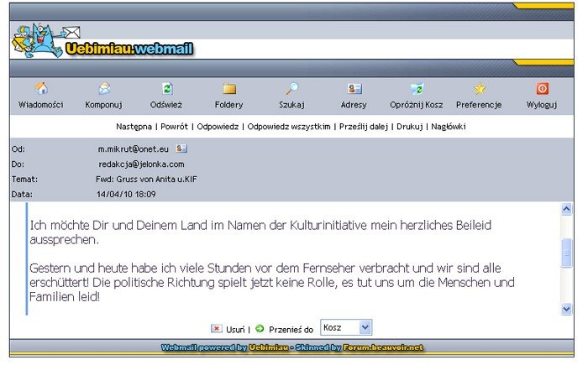Click the message scrollbar down arrow
This screenshot has height=365, width=588.
click(566, 309)
